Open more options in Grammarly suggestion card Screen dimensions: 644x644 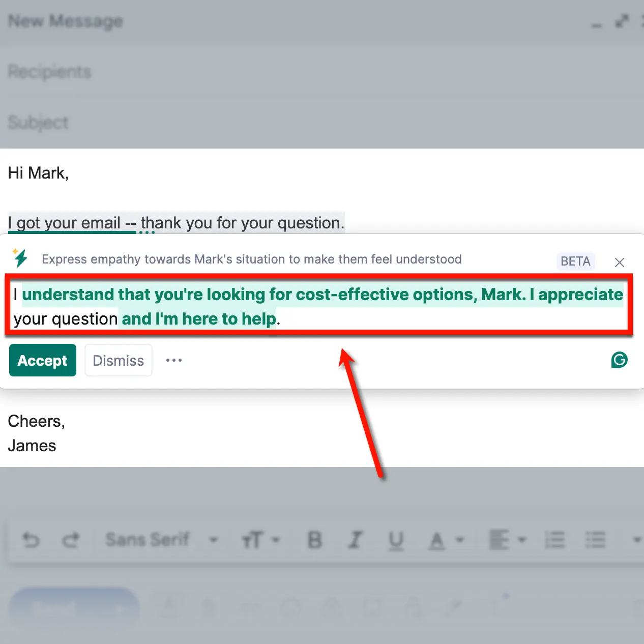pos(174,360)
